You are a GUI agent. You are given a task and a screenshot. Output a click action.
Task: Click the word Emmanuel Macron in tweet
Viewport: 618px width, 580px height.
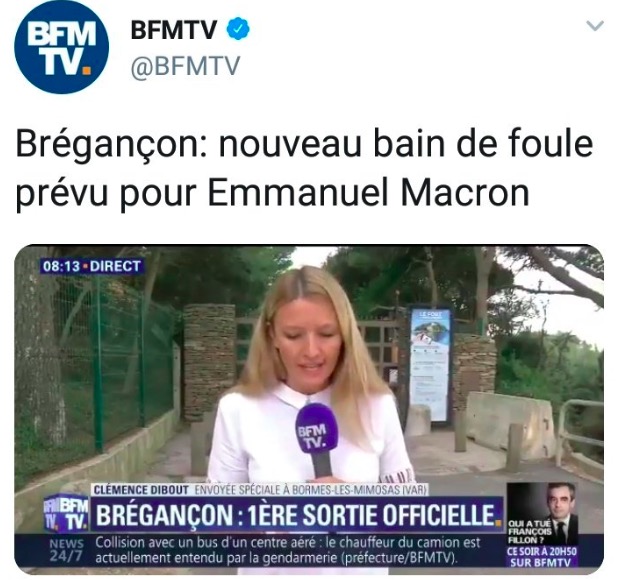[x=368, y=193]
